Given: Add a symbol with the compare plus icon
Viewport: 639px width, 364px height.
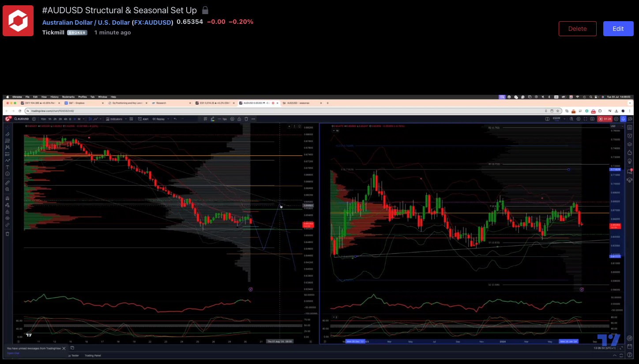Looking at the screenshot, I should [x=34, y=119].
